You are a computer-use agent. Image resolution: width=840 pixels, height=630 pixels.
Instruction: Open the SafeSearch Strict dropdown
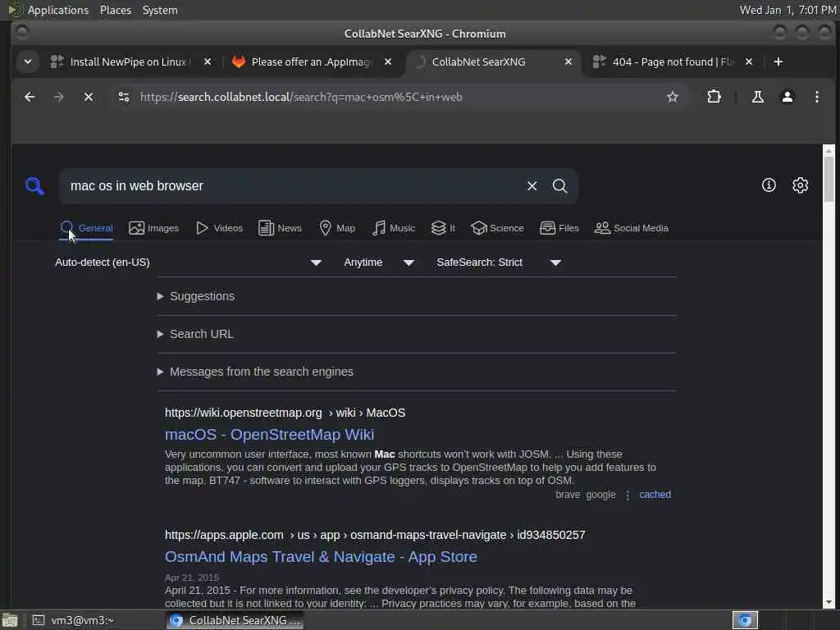[499, 262]
